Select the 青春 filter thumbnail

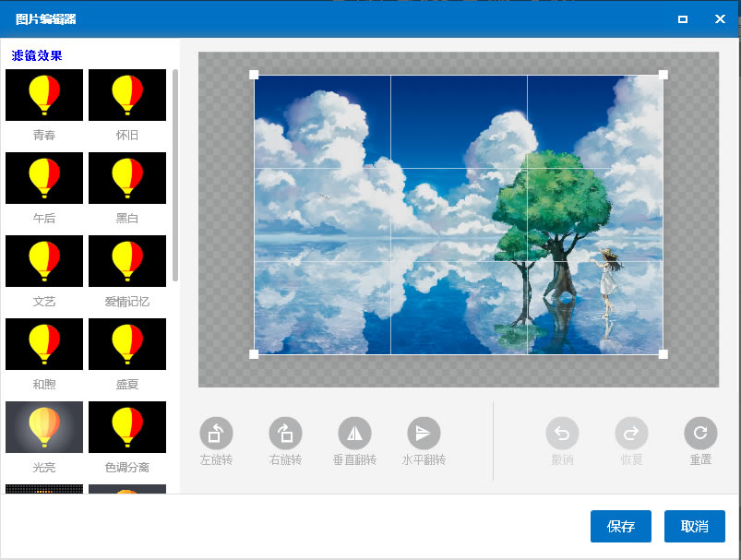tap(44, 95)
